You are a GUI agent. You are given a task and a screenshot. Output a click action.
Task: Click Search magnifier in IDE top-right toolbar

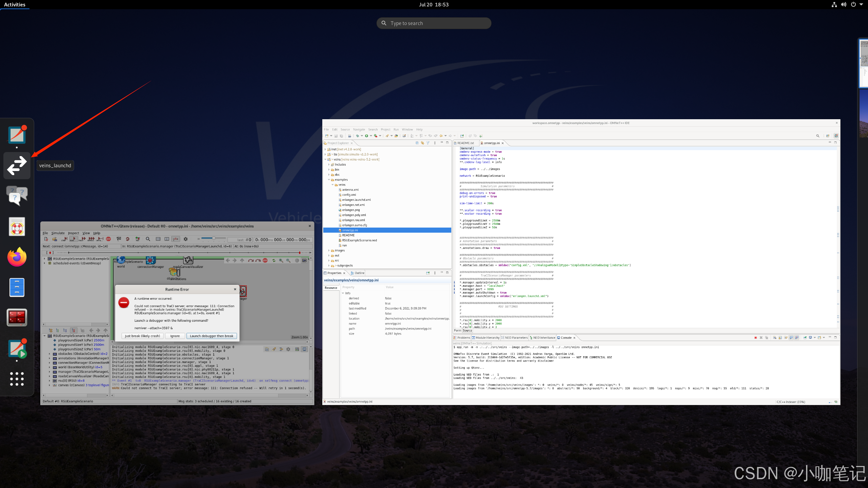(818, 136)
